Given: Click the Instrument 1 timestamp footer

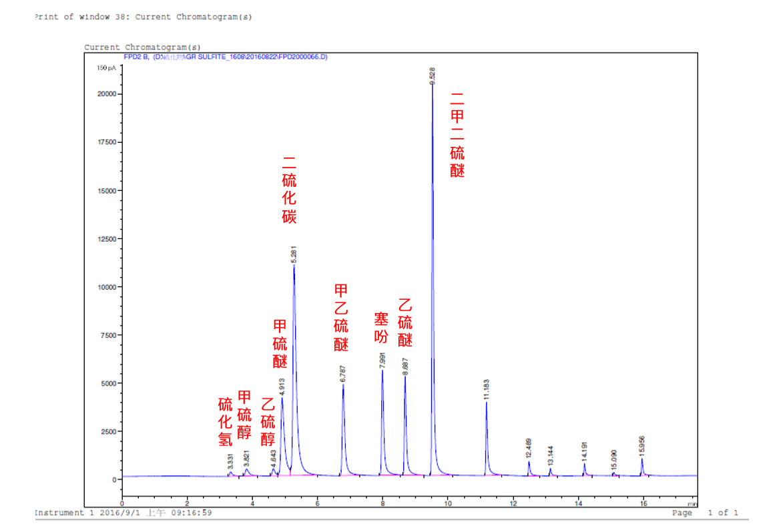Looking at the screenshot, I should (123, 513).
